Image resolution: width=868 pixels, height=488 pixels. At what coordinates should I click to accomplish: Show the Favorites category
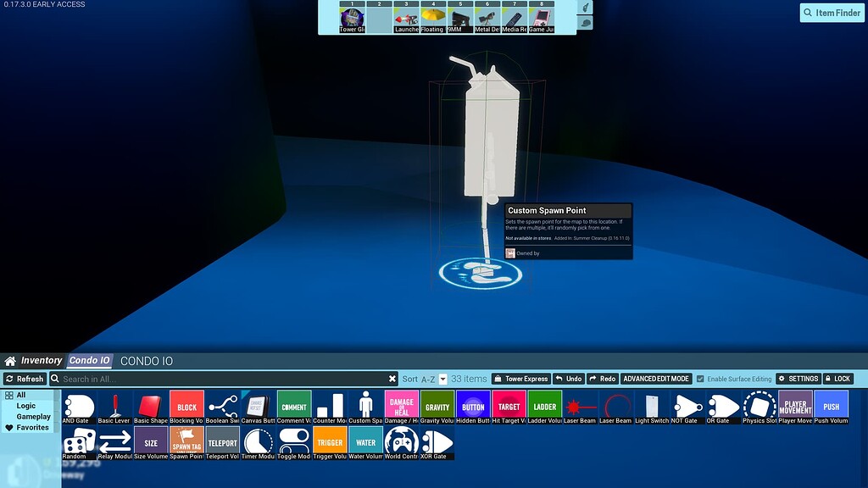(x=28, y=428)
